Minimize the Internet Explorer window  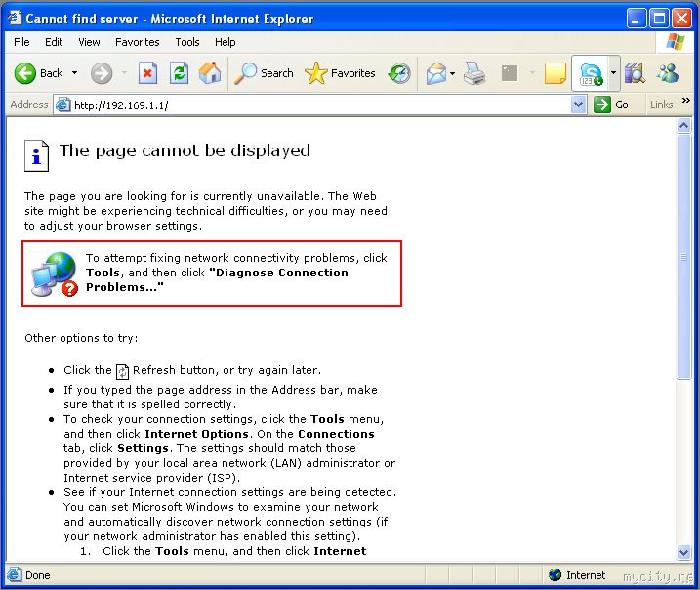[x=636, y=19]
